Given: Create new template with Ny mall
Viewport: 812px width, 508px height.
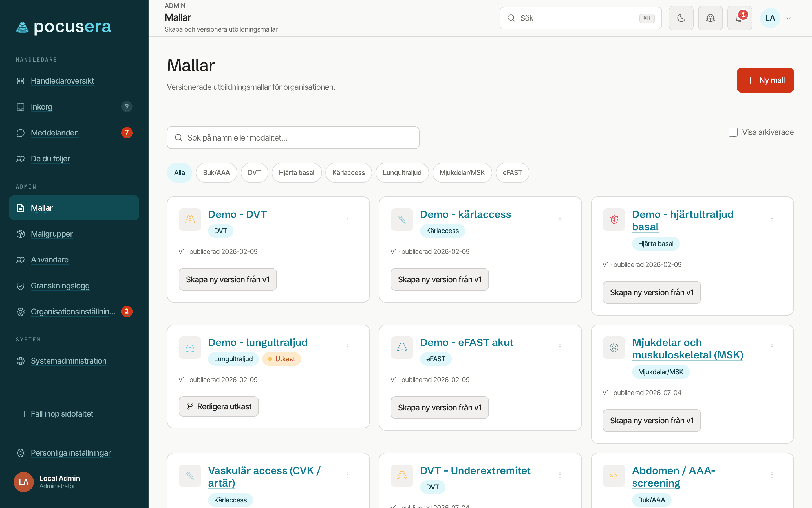Looking at the screenshot, I should pos(765,80).
